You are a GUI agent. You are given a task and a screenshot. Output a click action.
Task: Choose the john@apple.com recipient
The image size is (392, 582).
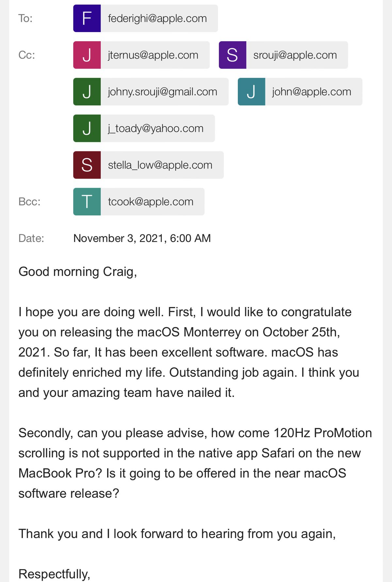pos(300,92)
